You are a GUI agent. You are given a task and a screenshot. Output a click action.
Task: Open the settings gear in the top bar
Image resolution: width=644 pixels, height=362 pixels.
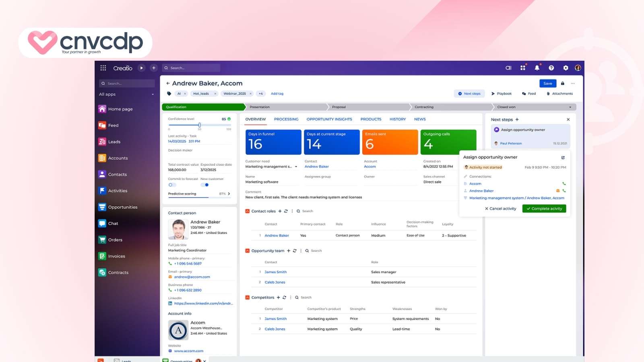pos(565,68)
